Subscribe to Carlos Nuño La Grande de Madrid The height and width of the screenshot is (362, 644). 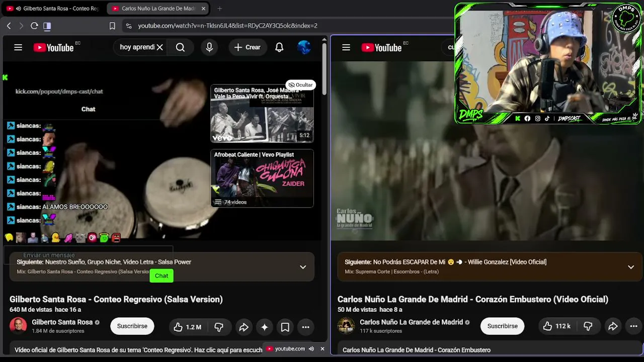502,326
